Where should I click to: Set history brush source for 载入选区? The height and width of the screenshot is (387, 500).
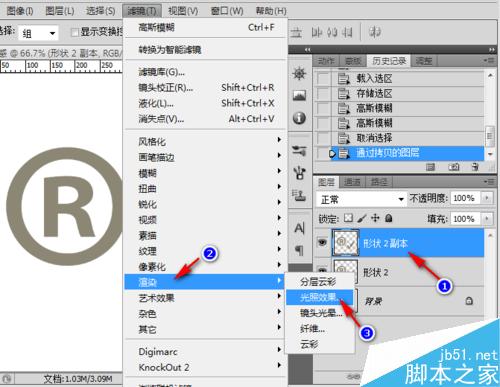pos(323,79)
